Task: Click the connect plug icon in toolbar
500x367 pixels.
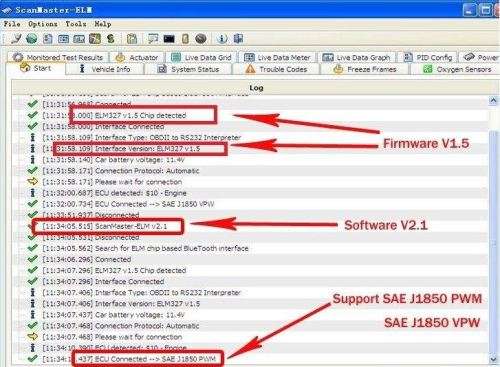Action: (16, 39)
